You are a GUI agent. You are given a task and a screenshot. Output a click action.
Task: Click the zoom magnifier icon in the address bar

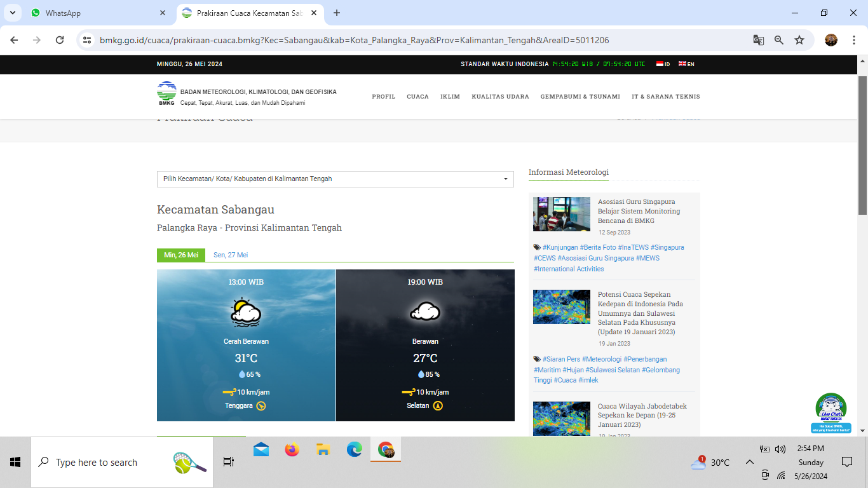tap(779, 40)
